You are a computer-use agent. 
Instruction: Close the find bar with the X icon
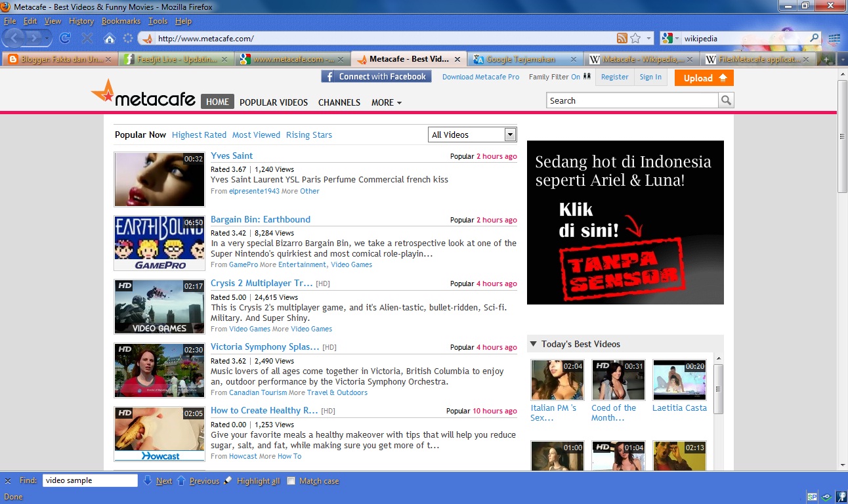click(x=8, y=481)
